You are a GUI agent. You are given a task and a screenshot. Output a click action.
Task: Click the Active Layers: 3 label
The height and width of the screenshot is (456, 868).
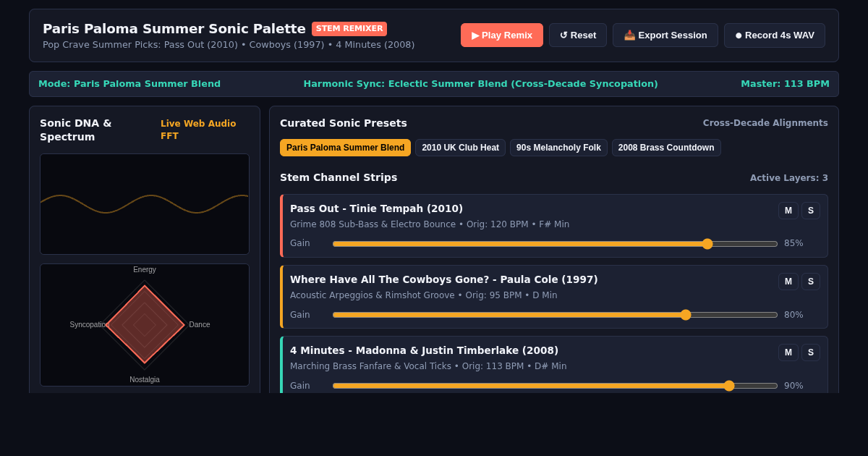pyautogui.click(x=789, y=178)
